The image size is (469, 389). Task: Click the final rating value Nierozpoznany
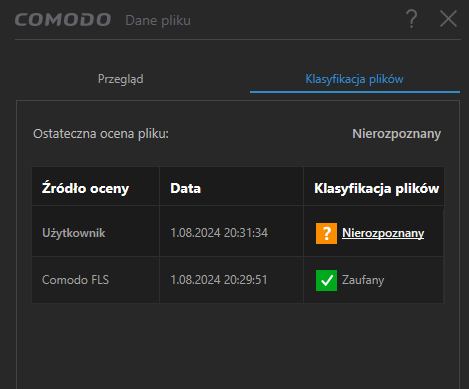point(397,134)
